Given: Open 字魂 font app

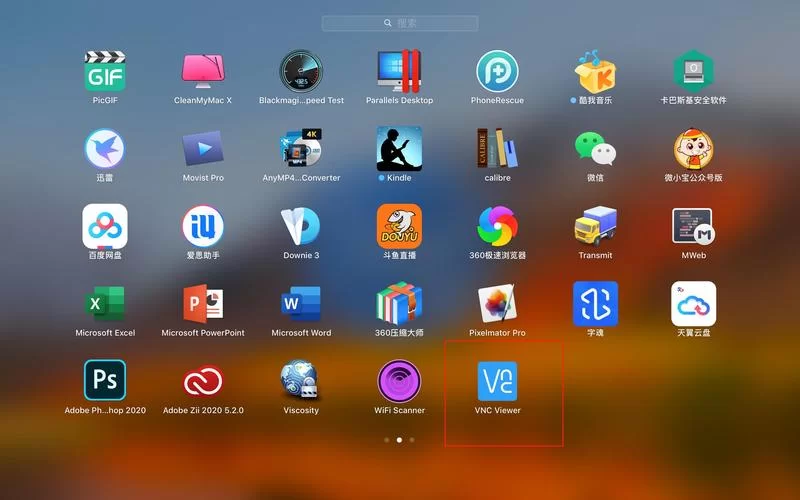Looking at the screenshot, I should (595, 304).
